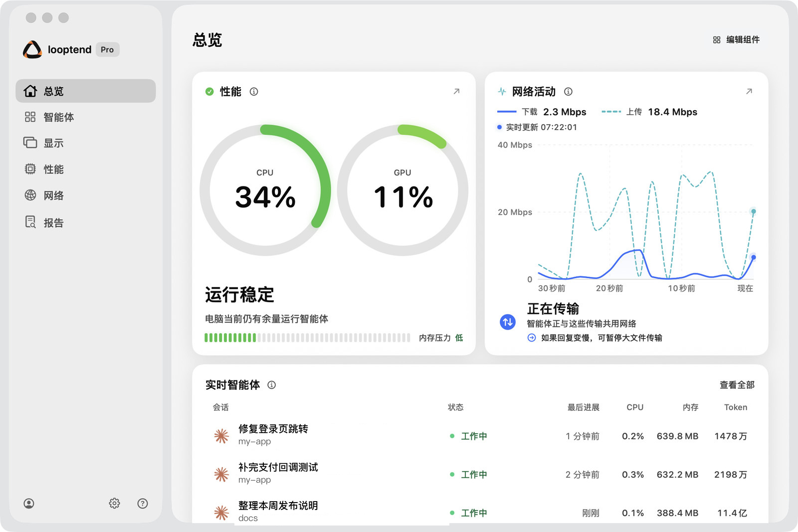The width and height of the screenshot is (798, 532).
Task: Open the user account icon
Action: point(29,504)
